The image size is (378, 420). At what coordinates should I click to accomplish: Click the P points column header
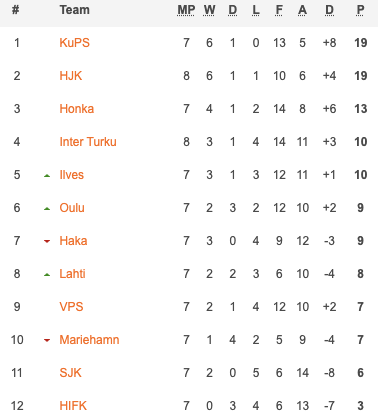point(360,10)
